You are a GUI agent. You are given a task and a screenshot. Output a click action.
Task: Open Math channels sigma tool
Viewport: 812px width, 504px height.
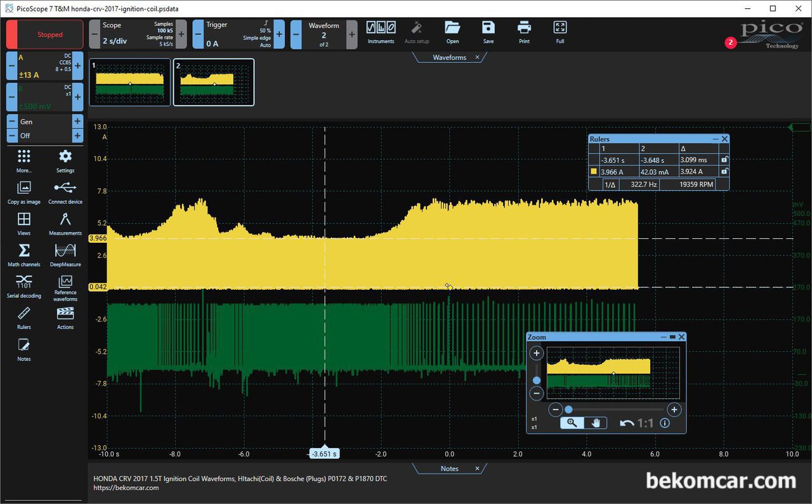(24, 255)
